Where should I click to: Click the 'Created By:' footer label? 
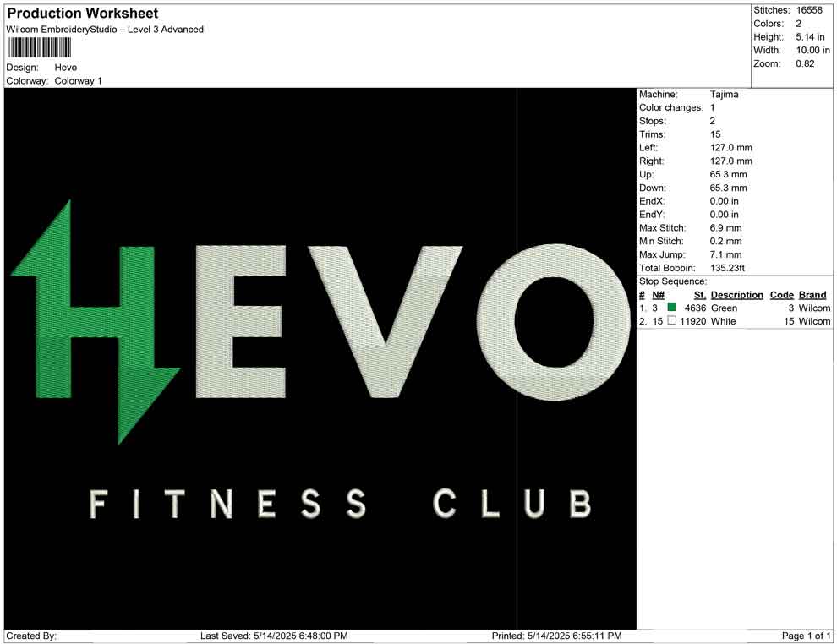pyautogui.click(x=31, y=636)
